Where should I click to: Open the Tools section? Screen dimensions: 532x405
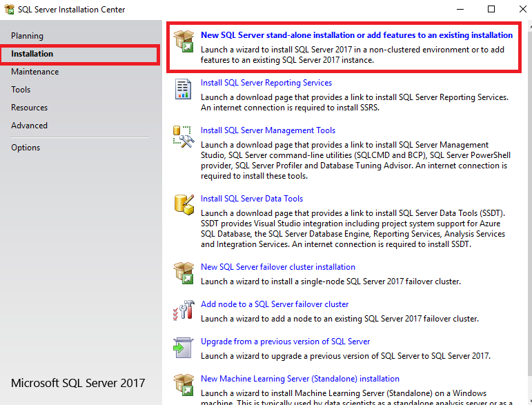click(x=21, y=90)
